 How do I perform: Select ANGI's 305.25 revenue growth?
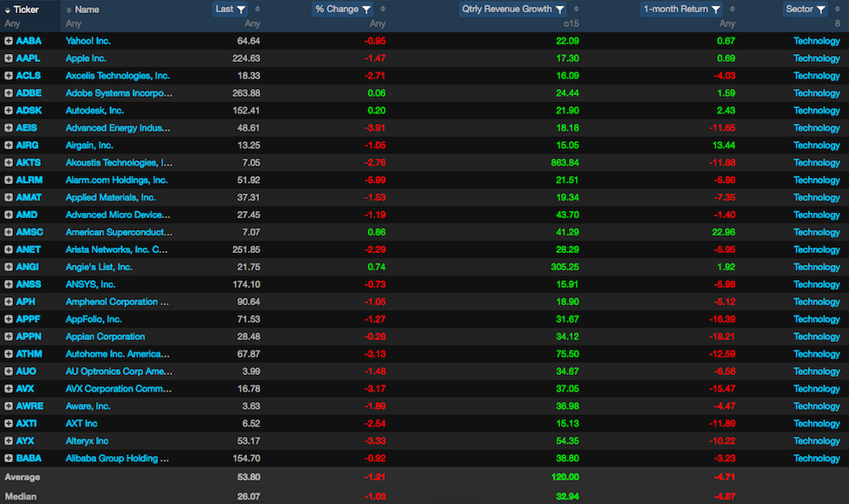[565, 266]
